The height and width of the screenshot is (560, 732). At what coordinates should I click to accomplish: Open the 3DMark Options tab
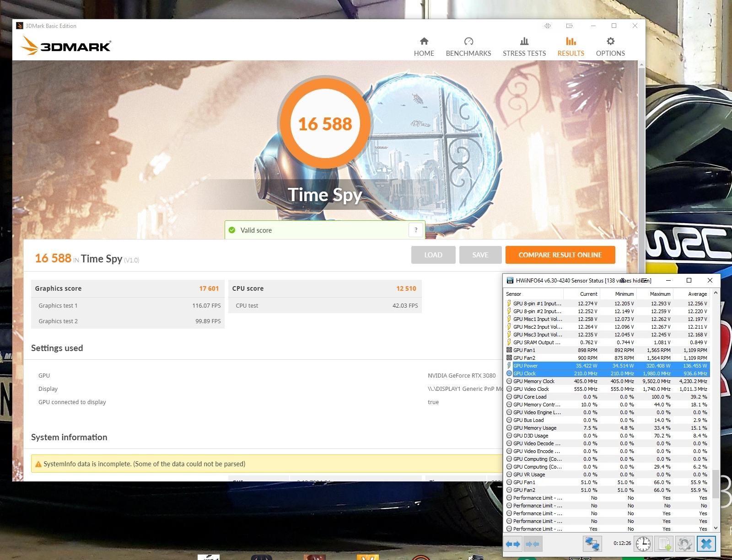click(x=610, y=47)
